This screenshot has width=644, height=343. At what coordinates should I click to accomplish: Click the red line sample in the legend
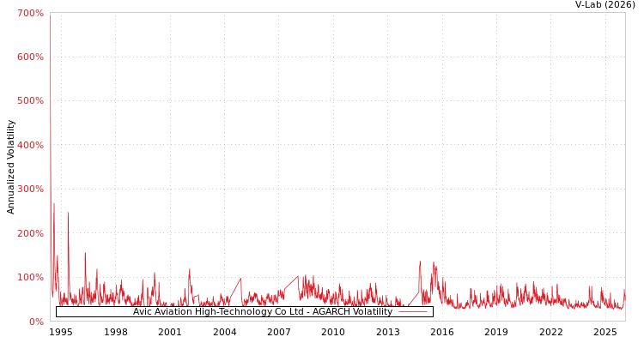(413, 312)
